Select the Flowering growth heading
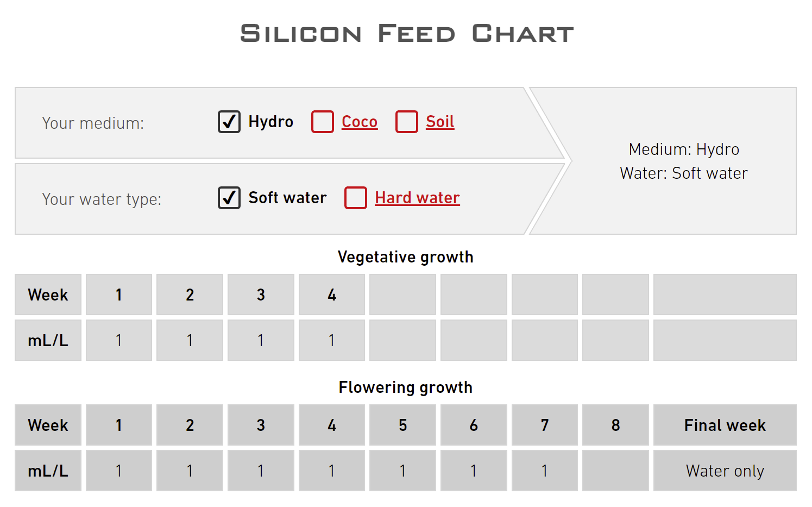812x507 pixels. pyautogui.click(x=406, y=387)
